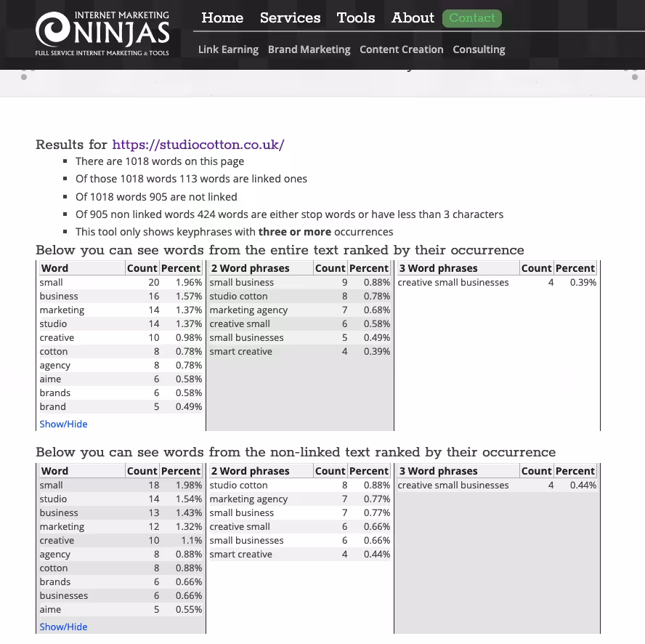Click 'agency' row with 0.78% percent
The image size is (645, 644).
coord(121,365)
